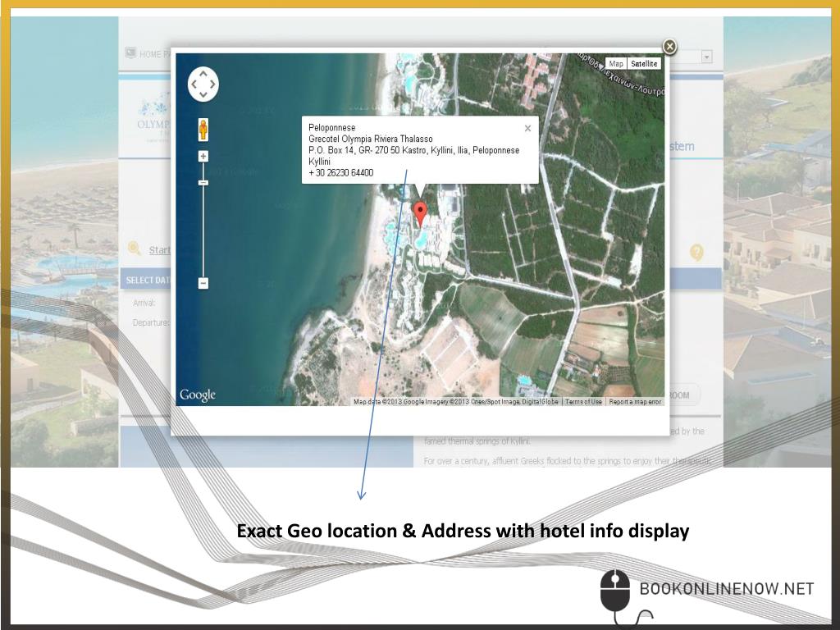Click the map pan control circle
This screenshot has width=840, height=630.
pos(203,84)
